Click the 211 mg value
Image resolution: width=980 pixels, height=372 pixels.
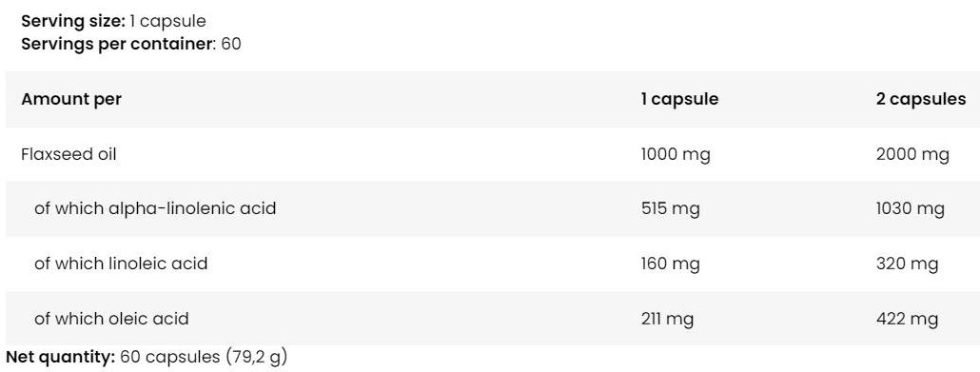(x=667, y=319)
